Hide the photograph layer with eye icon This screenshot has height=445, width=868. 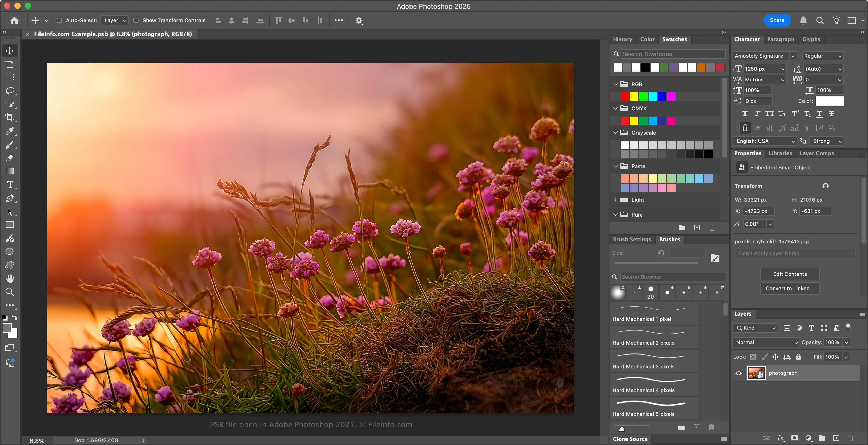click(x=739, y=373)
